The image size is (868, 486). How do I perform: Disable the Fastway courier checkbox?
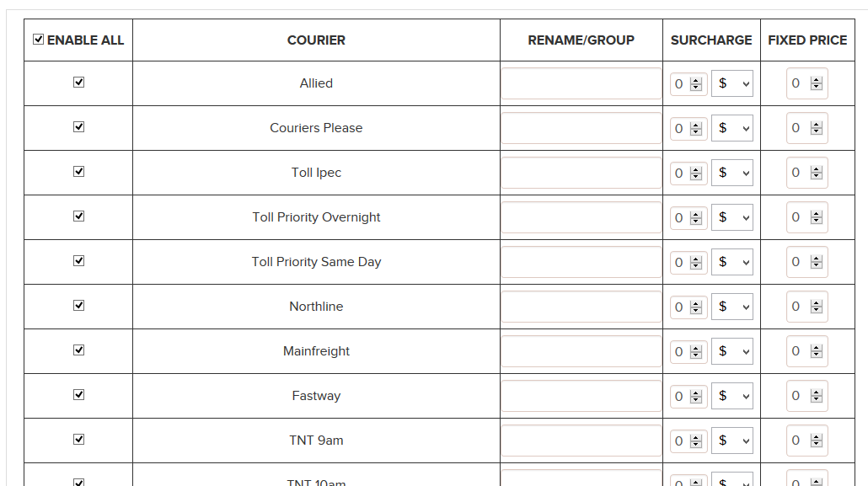click(79, 395)
